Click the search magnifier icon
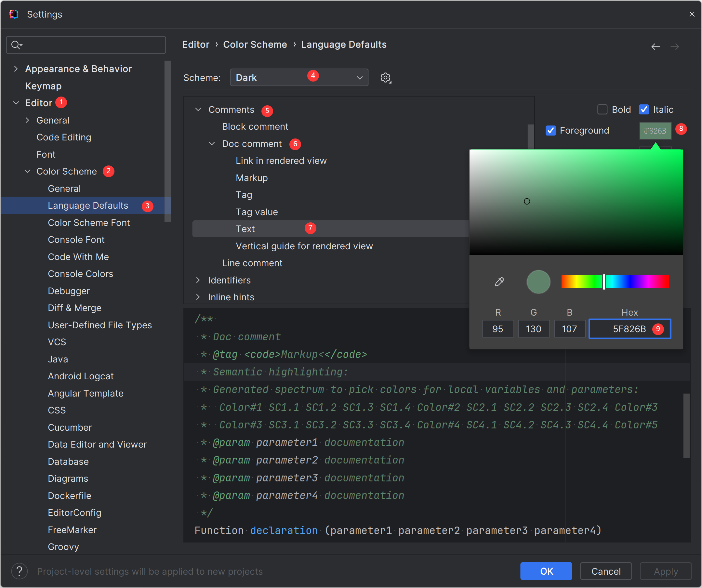Screen dimensions: 702x588 pyautogui.click(x=16, y=45)
